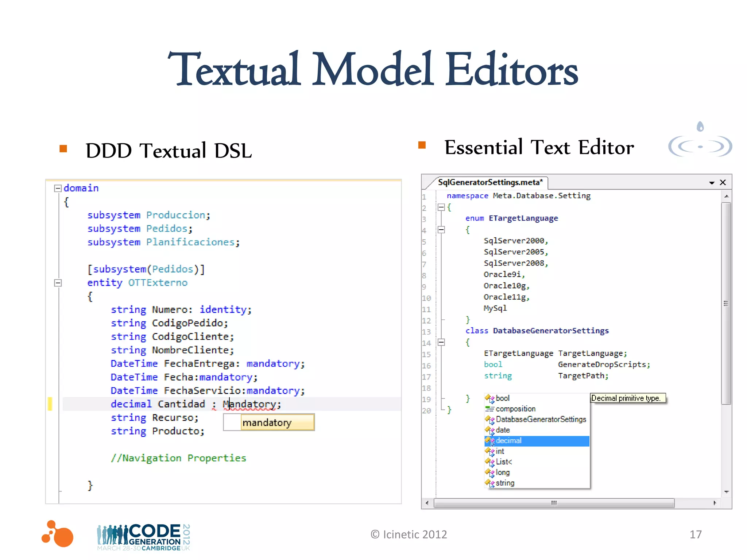Collapse the enum ETargetLanguage fold marker
The width and height of the screenshot is (747, 560).
[x=441, y=230]
